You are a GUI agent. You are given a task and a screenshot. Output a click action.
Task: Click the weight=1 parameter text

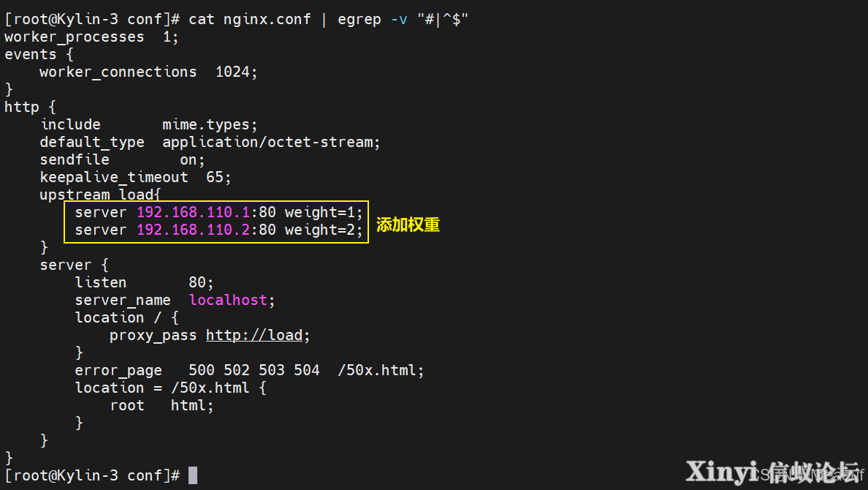[x=319, y=212]
